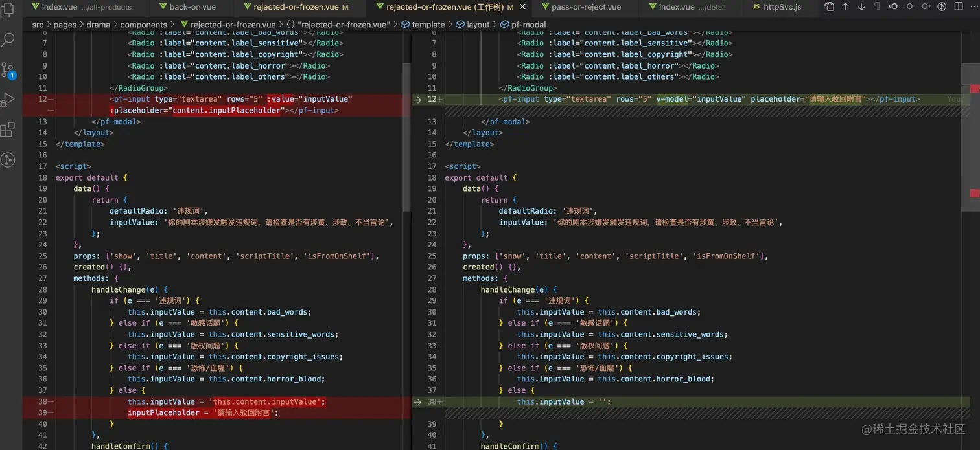Click handleChange(e) in left pane
This screenshot has width=980, height=450.
point(130,290)
